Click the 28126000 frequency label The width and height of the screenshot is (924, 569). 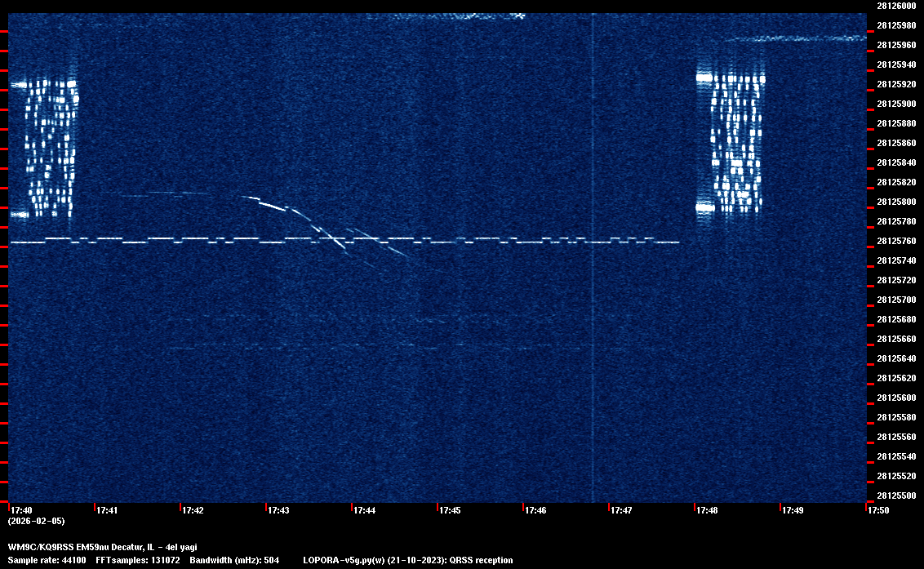click(895, 6)
